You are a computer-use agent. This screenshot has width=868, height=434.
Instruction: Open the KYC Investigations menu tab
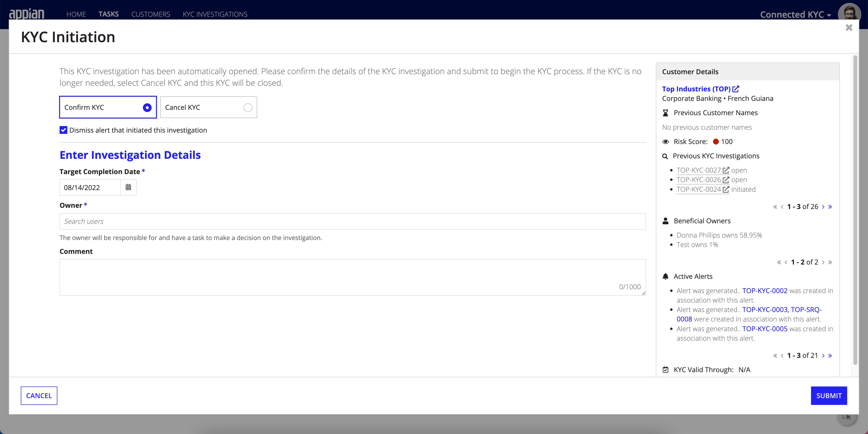pyautogui.click(x=215, y=14)
